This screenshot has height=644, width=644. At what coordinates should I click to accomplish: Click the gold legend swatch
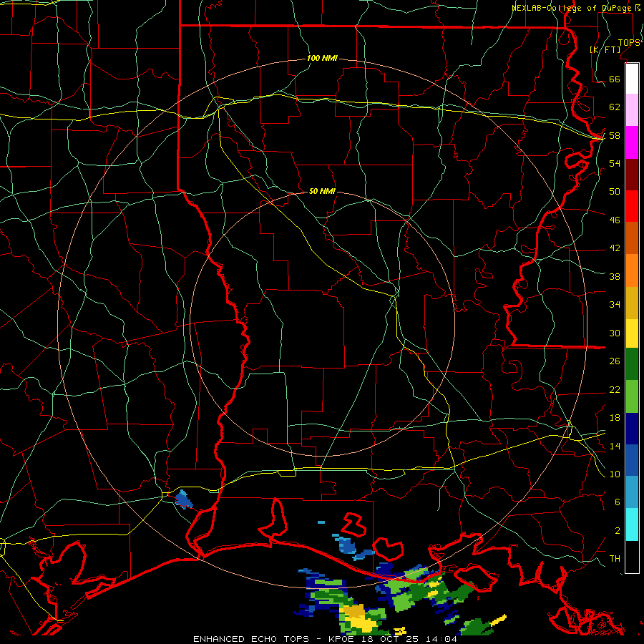[x=632, y=303]
